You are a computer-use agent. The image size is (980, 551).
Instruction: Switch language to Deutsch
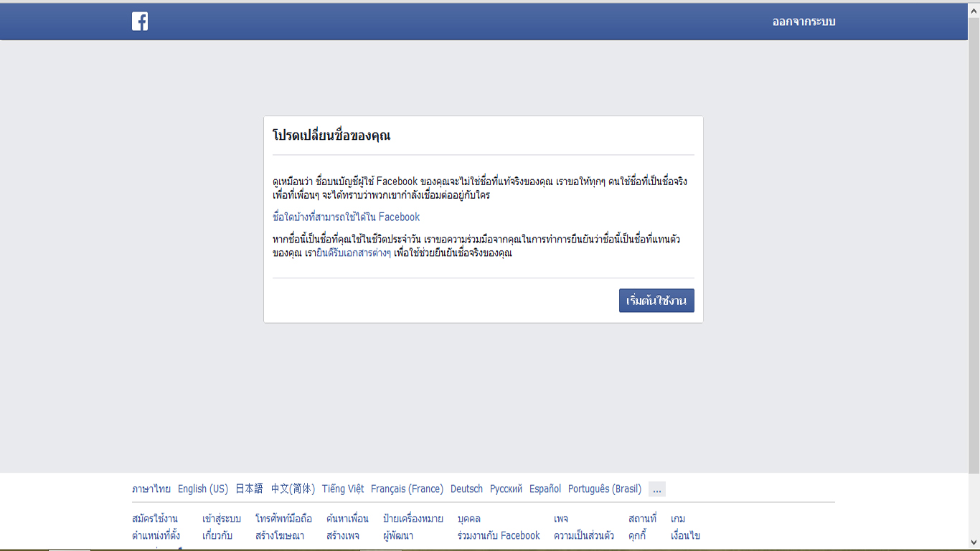(x=466, y=489)
